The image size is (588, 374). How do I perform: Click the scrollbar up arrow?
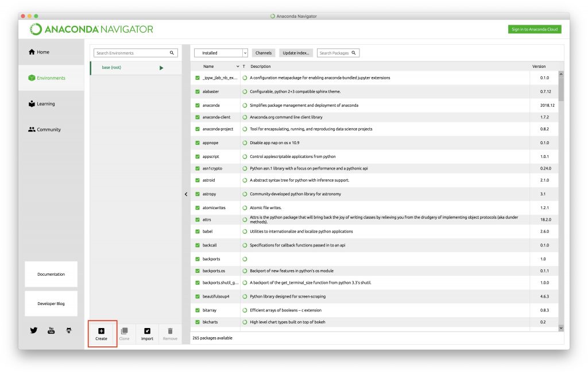561,74
